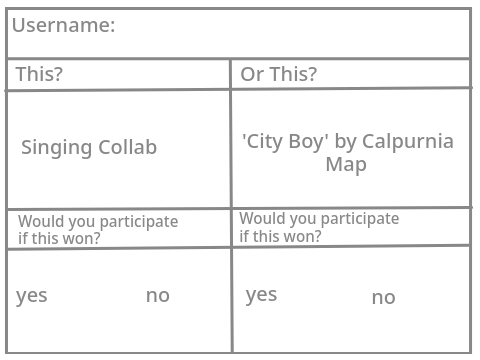Click the word 'Singing' in left option

click(56, 148)
